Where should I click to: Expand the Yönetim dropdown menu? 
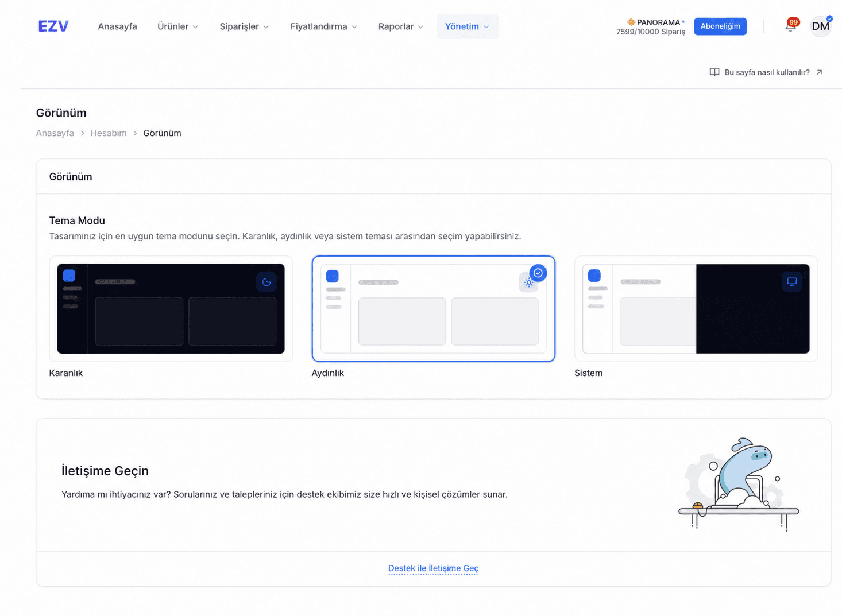coord(468,26)
